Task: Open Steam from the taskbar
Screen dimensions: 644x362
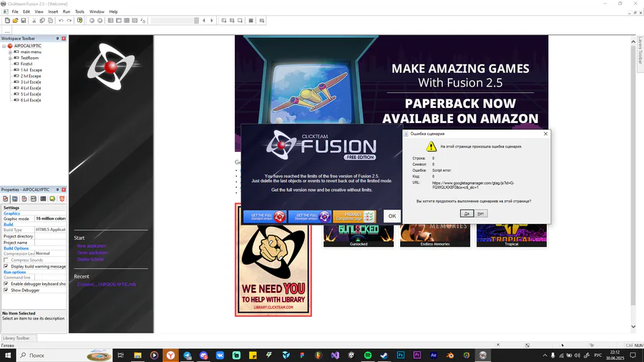Action: [384, 356]
